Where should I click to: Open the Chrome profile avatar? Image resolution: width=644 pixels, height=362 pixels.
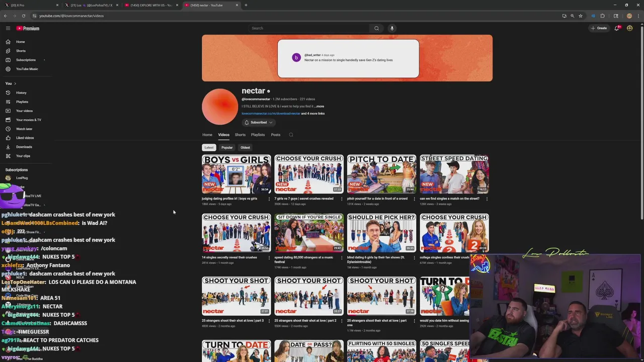629,16
